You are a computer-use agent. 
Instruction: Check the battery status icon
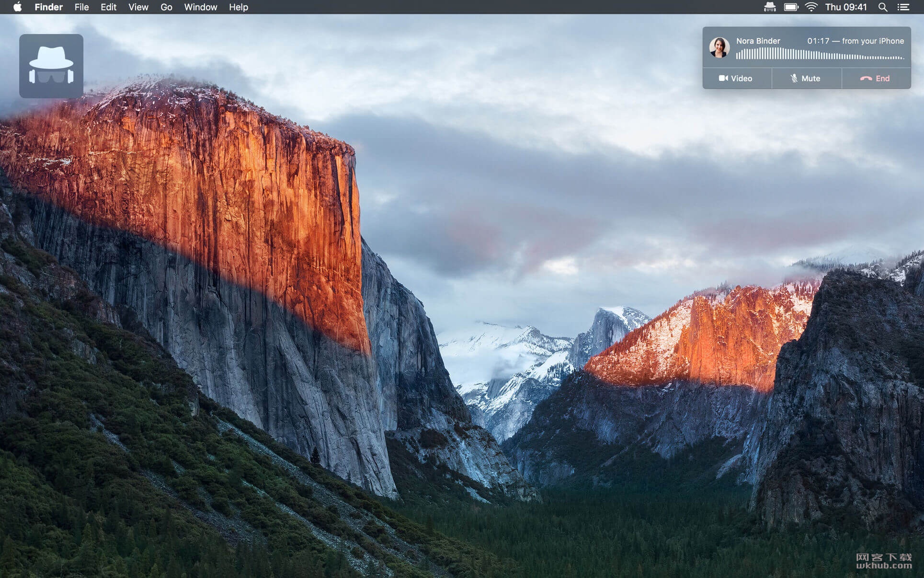pyautogui.click(x=791, y=7)
